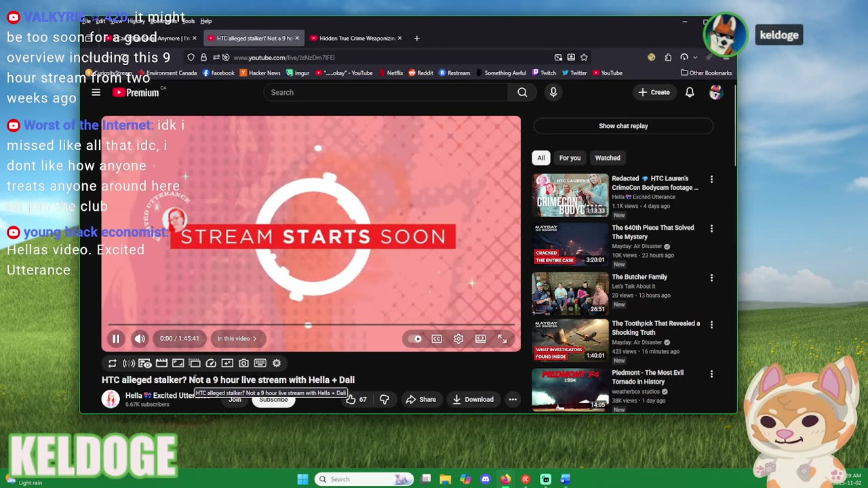This screenshot has width=868, height=488.
Task: Focus the YouTube search box
Action: [386, 92]
